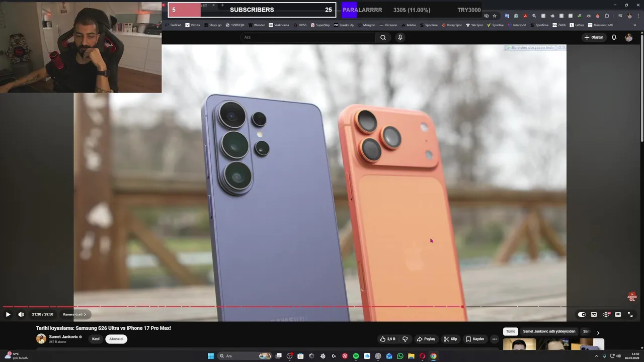Select the Tümü filter chip
Viewport: 644px width, 362px height.
tap(511, 331)
